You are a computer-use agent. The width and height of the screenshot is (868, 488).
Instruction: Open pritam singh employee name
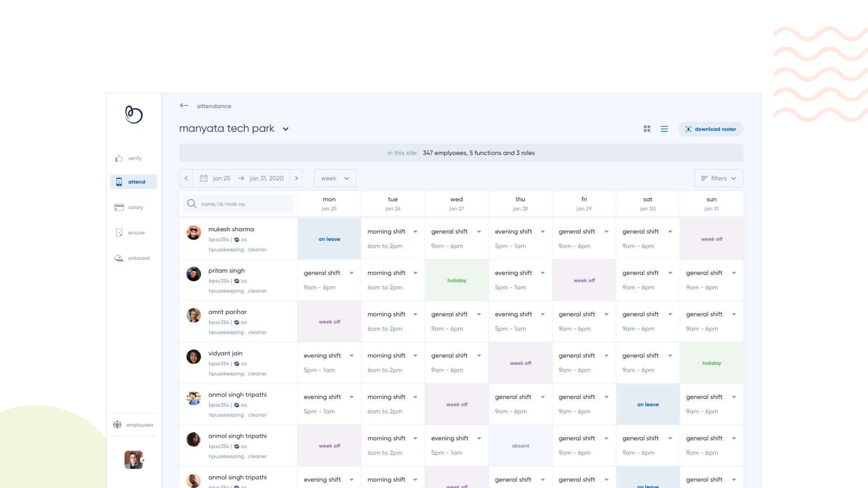point(226,271)
